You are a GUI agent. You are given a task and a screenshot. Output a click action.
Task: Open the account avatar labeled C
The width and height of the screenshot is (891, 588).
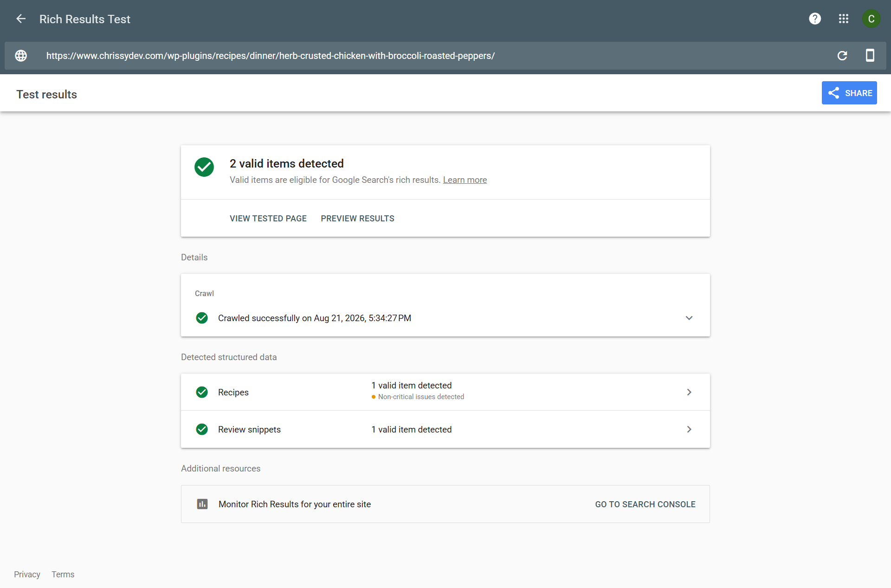click(x=871, y=19)
